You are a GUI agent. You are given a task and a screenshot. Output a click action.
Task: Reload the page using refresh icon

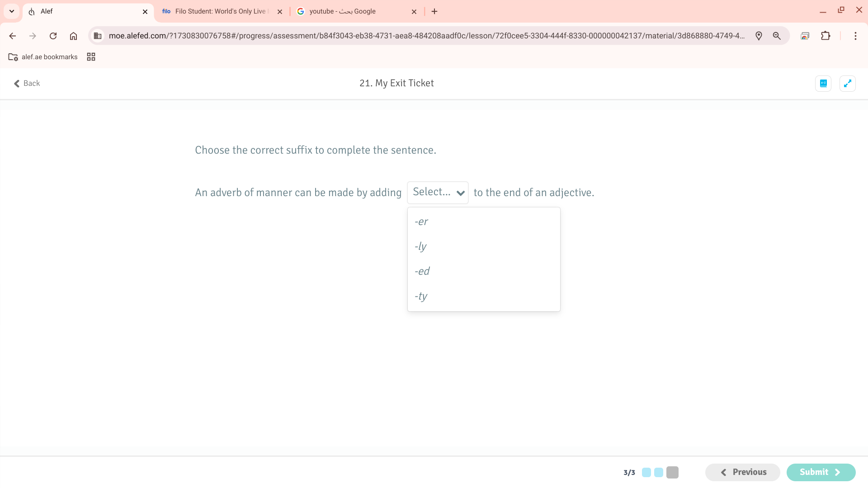pyautogui.click(x=53, y=36)
